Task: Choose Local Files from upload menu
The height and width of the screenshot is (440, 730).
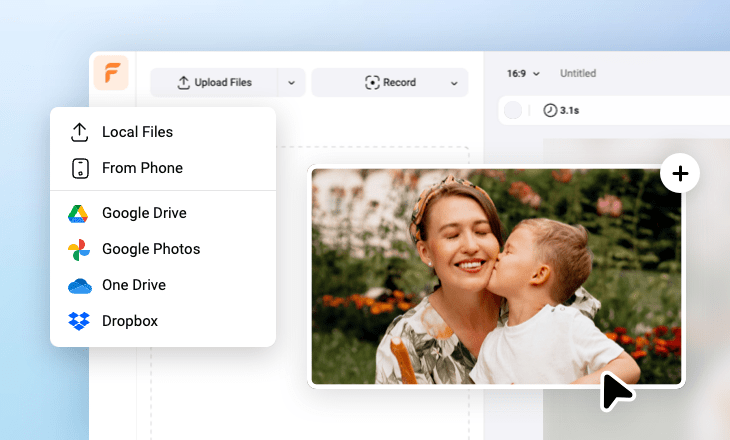Action: [163, 132]
